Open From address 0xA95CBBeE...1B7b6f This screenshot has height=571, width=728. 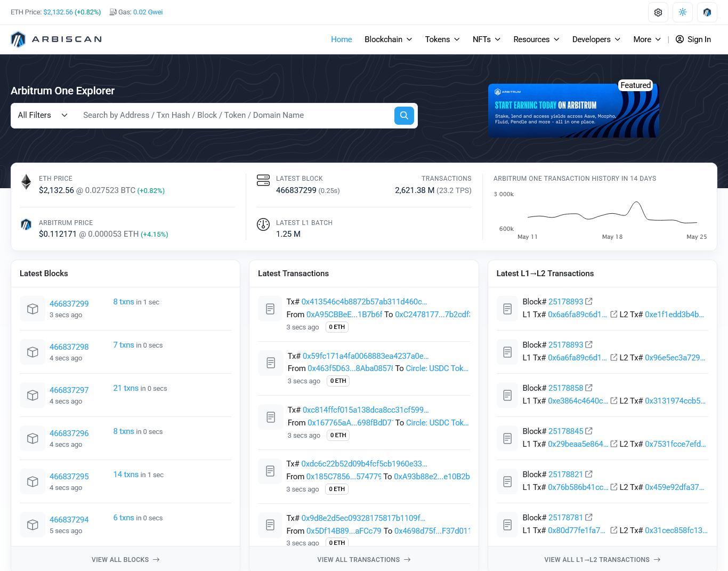344,315
